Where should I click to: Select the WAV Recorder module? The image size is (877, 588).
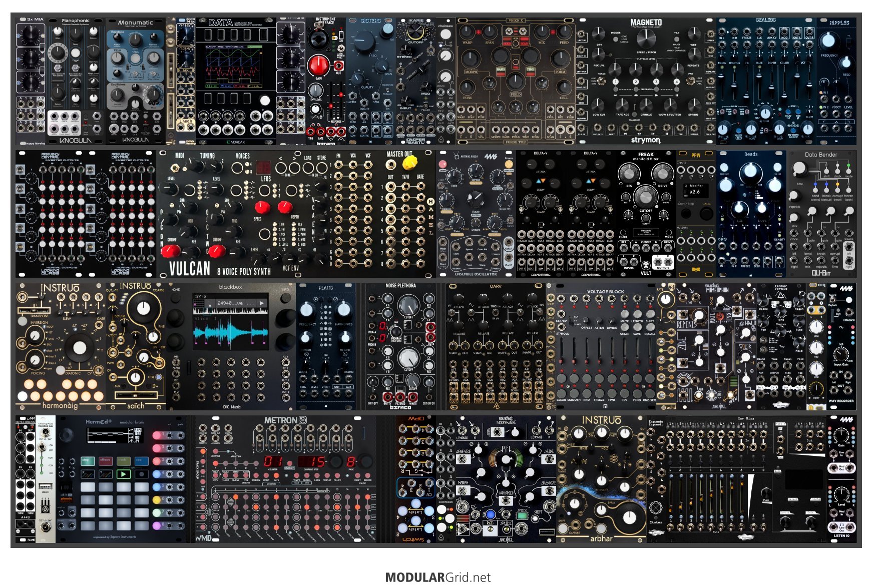coord(841,347)
